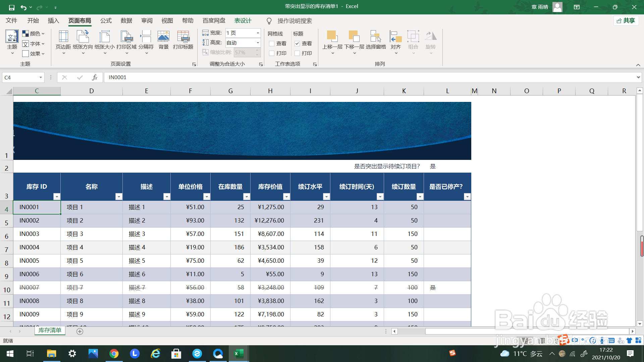Screen dimensions: 644x362
Task: Select the Select All corner triangle
Action: 9,91
